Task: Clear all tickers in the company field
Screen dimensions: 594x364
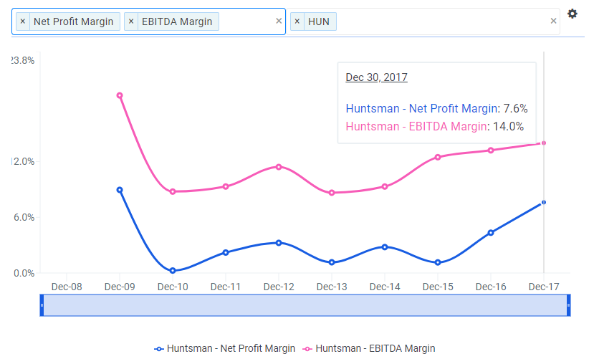Action: pyautogui.click(x=553, y=21)
